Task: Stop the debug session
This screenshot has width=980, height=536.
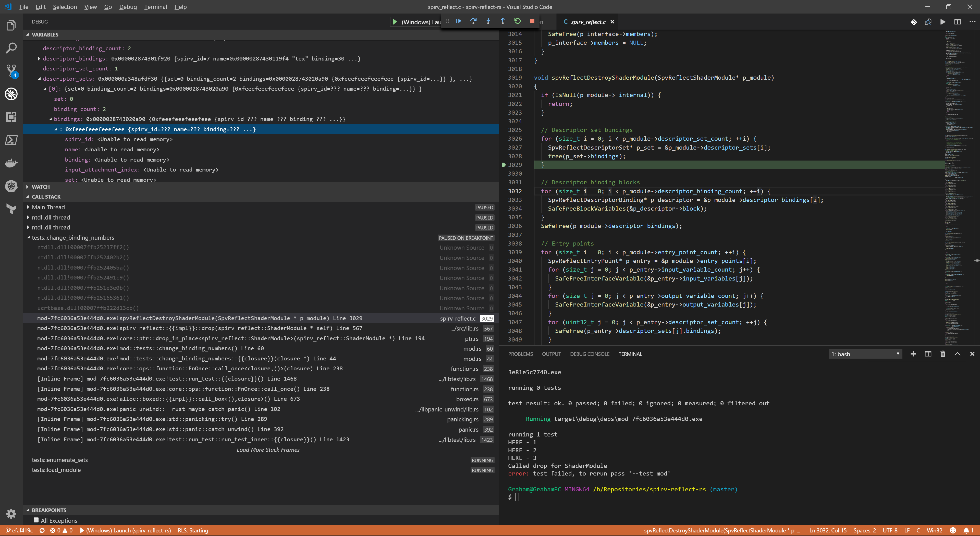Action: [x=532, y=21]
